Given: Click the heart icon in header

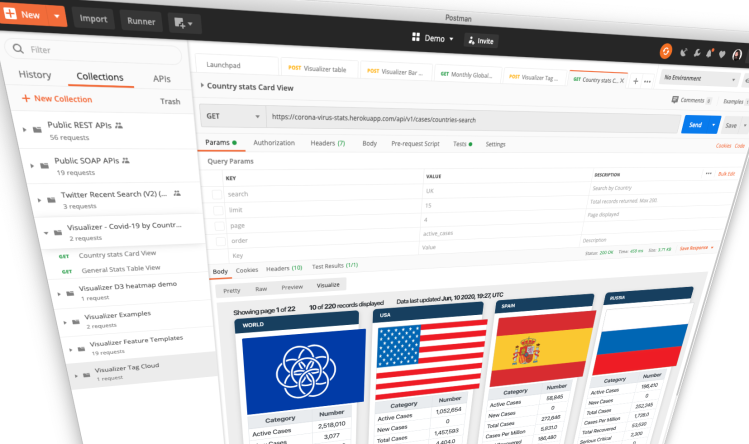Looking at the screenshot, I should click(x=722, y=54).
